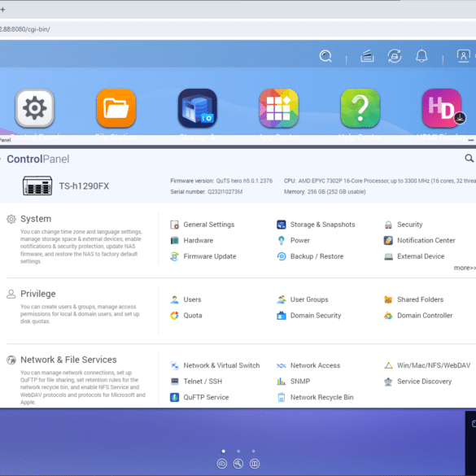This screenshot has width=476, height=476.
Task: Open the App Center desktop icon
Action: click(278, 108)
